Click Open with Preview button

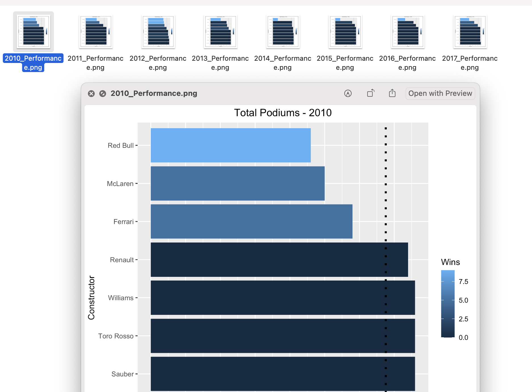440,93
